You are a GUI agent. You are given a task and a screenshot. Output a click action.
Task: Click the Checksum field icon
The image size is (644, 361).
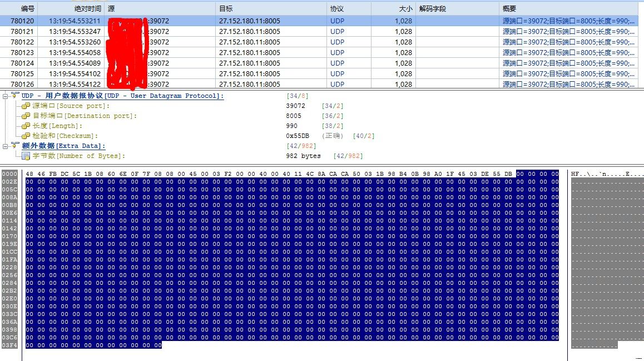26,136
